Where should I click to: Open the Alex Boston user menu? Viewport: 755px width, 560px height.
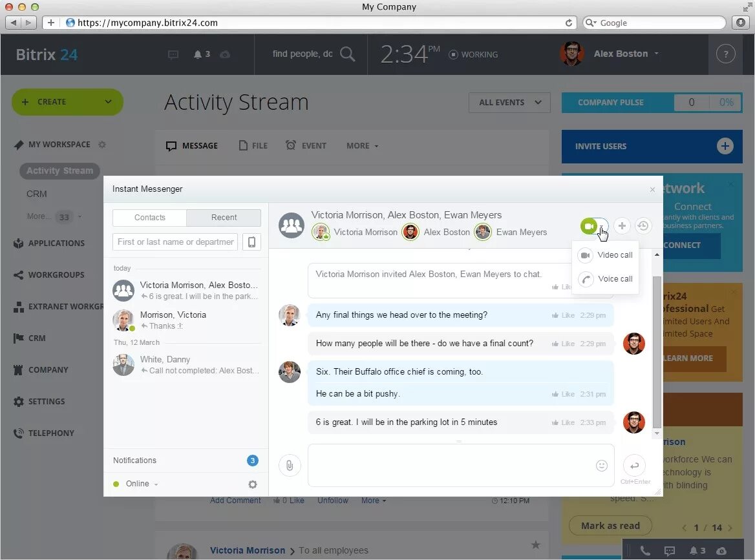pyautogui.click(x=626, y=54)
